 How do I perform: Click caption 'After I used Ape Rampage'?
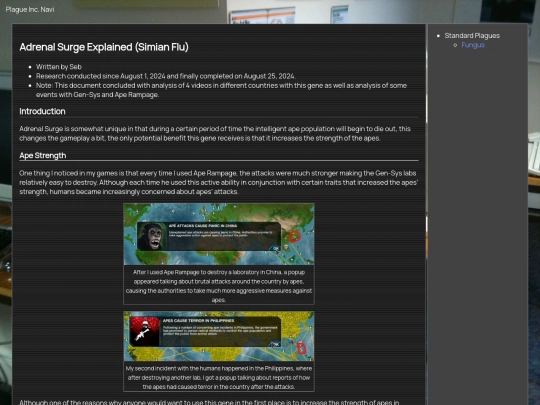click(x=219, y=286)
